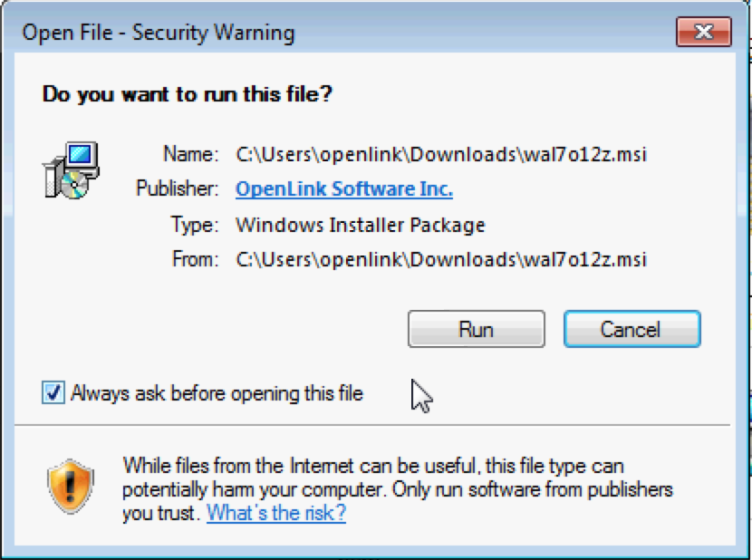Close the Security Warning dialog with X
752x560 pixels.
pos(703,34)
